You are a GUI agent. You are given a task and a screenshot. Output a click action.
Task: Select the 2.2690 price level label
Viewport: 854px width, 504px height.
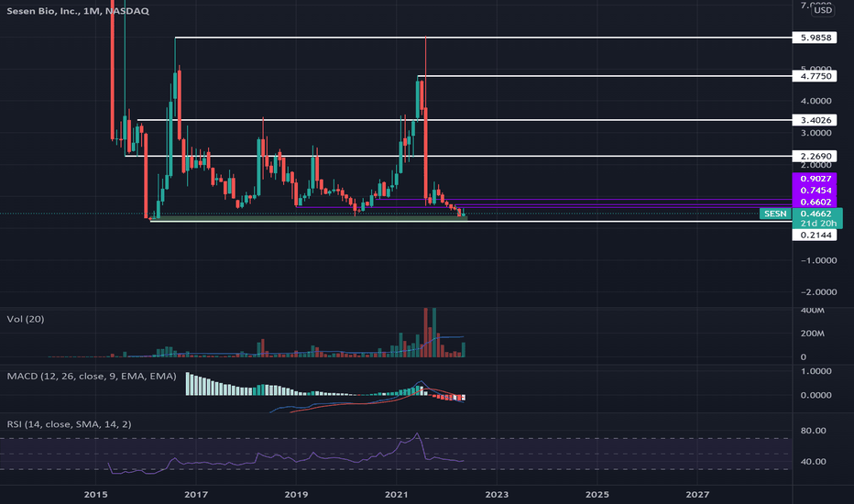(x=815, y=157)
